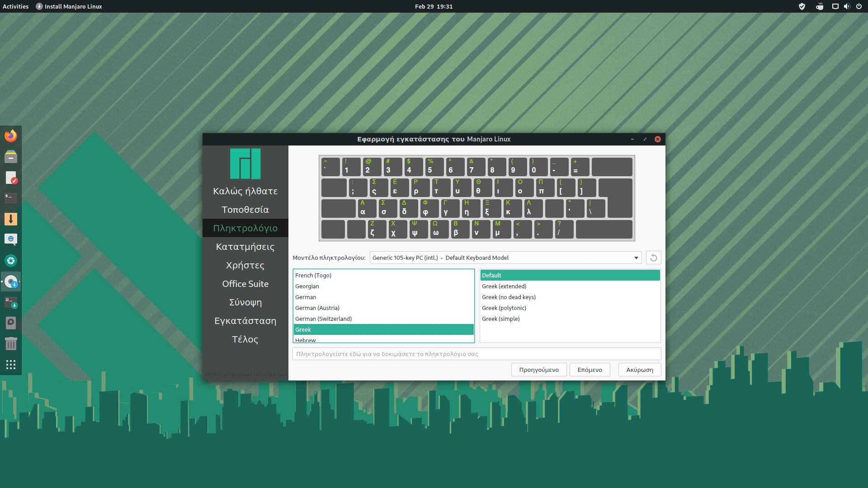Click the keyboard model reset icon
868x488 pixels.
[653, 258]
